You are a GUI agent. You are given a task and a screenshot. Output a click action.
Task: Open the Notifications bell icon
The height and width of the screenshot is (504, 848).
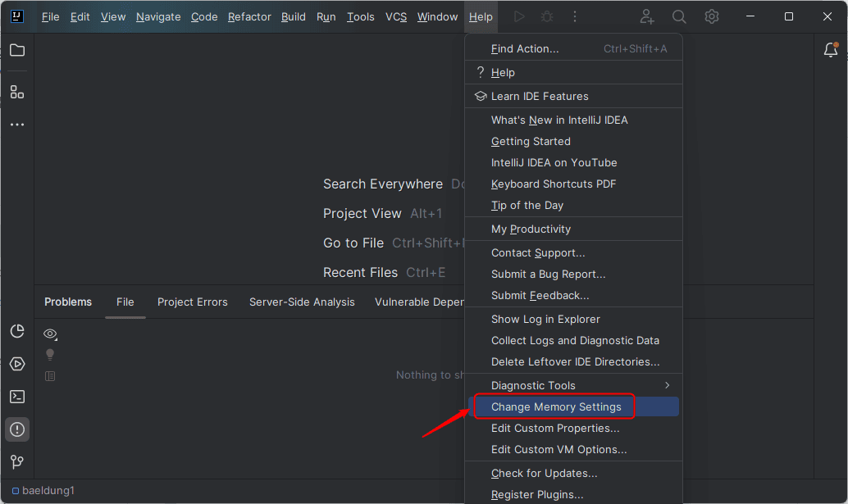pyautogui.click(x=831, y=50)
